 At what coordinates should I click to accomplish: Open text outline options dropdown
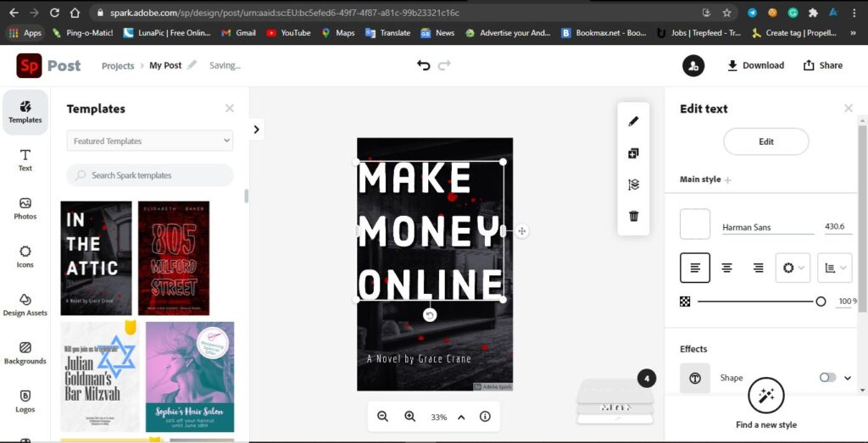click(x=793, y=268)
